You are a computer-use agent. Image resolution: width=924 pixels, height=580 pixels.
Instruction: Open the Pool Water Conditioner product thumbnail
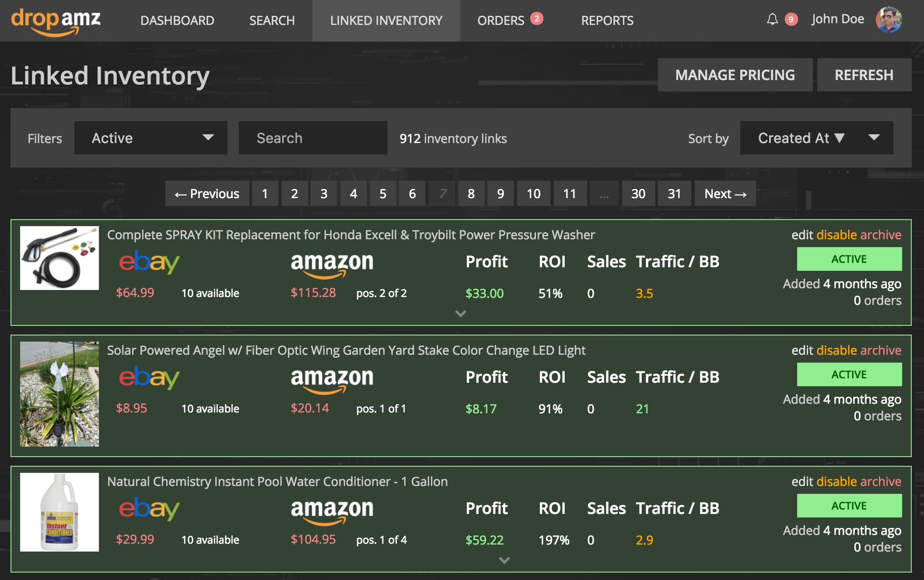click(59, 512)
